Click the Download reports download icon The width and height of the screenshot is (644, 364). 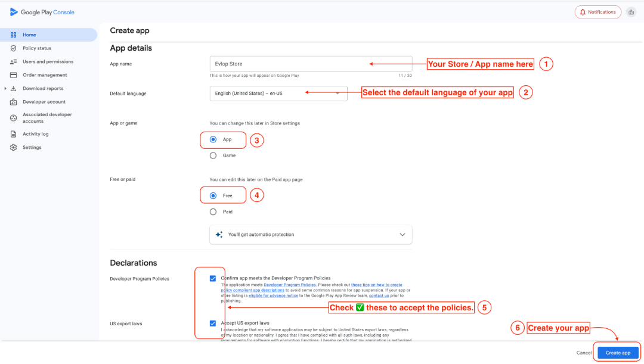[14, 89]
